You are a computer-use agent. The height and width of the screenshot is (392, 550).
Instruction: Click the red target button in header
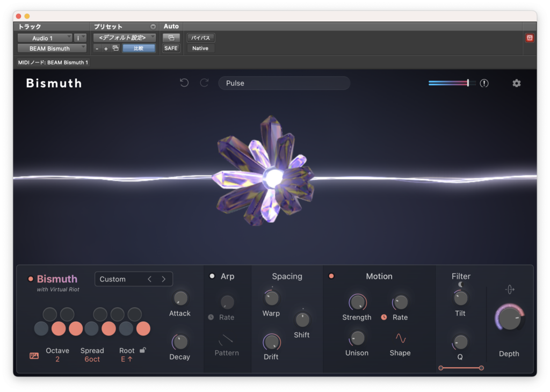pyautogui.click(x=530, y=38)
